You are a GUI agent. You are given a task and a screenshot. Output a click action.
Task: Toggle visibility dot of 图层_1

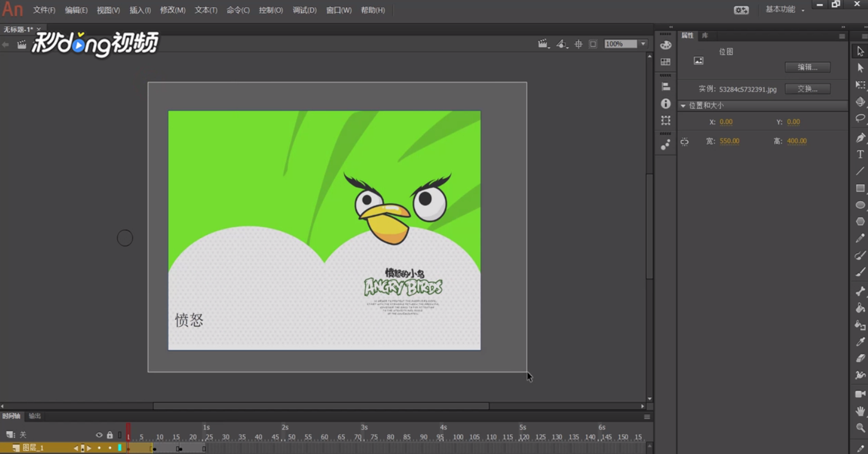click(99, 448)
